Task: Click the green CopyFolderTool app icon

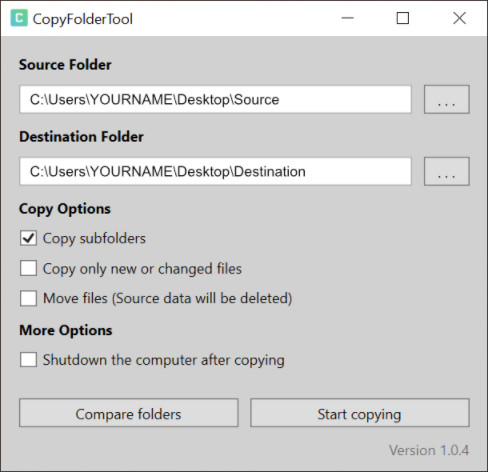Action: (x=19, y=18)
